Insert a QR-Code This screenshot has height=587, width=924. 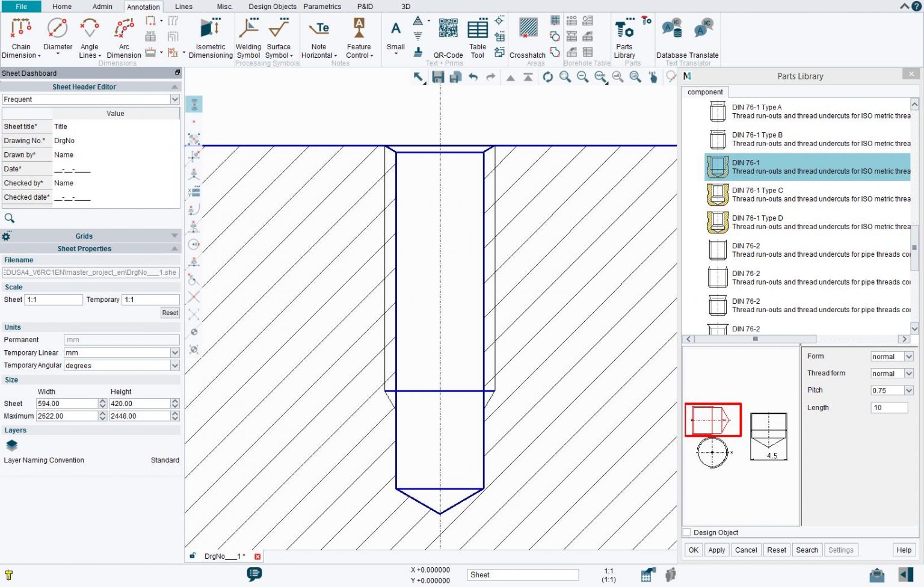click(x=448, y=36)
